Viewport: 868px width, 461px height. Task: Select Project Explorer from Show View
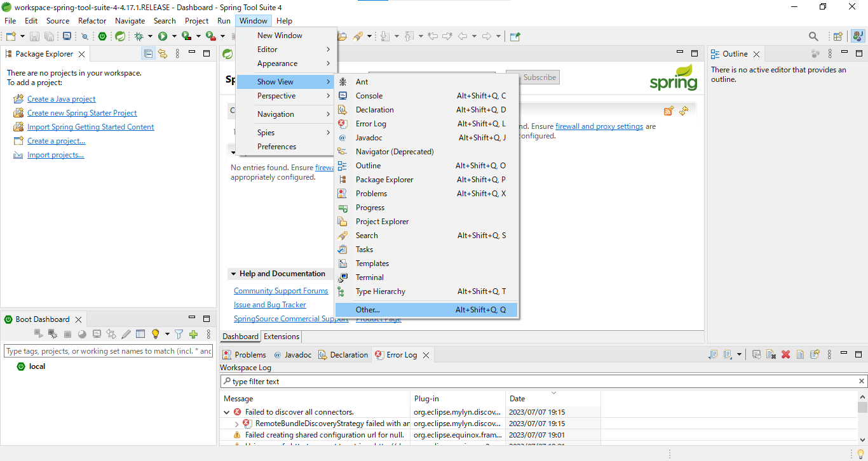pyautogui.click(x=426, y=222)
